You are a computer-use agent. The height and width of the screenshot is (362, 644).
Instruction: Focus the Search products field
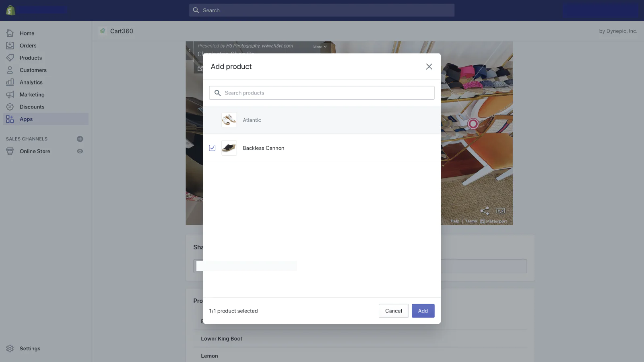[322, 93]
